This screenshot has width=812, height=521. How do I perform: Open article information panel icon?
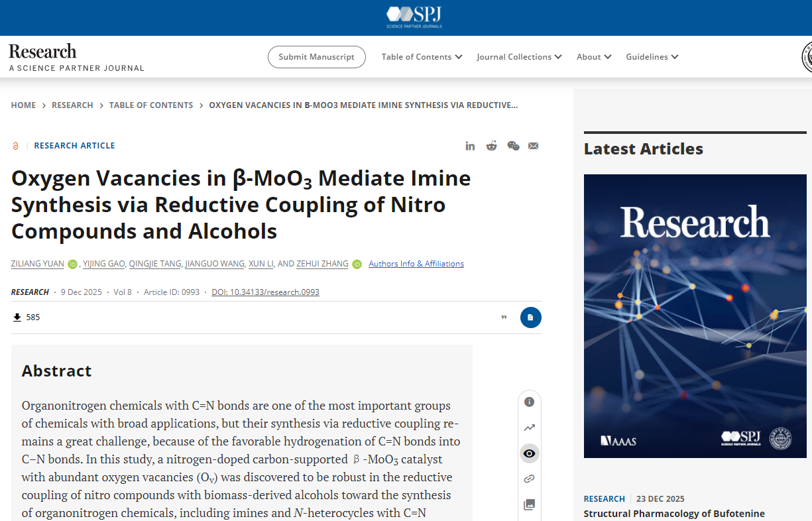(529, 402)
